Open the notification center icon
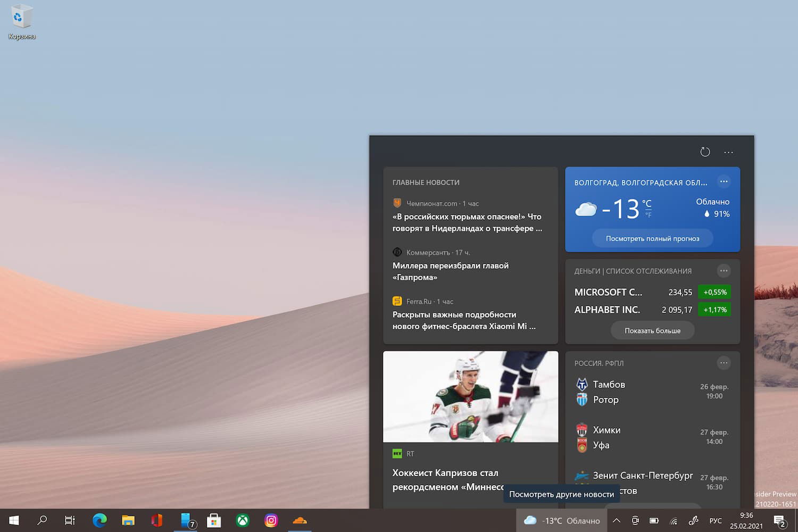798x532 pixels. click(780, 520)
